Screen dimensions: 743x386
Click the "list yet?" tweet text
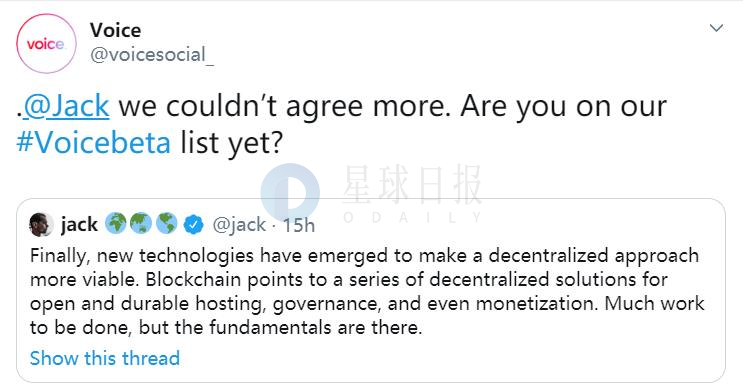click(x=231, y=143)
